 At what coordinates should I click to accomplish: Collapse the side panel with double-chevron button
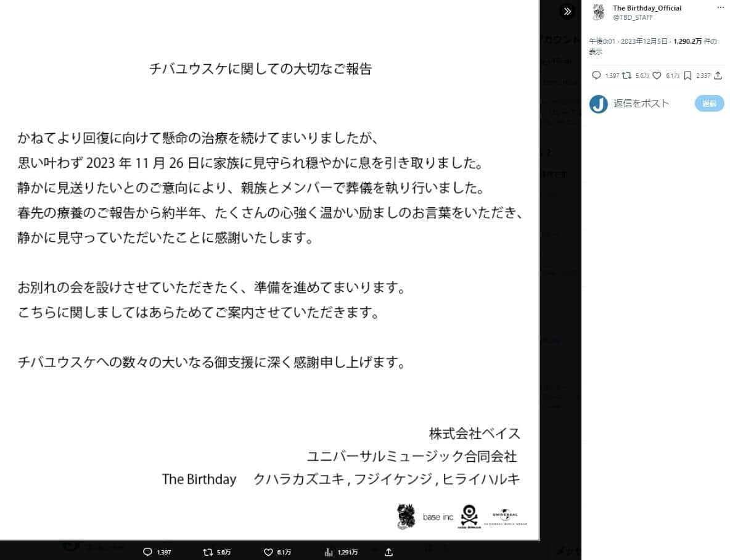coord(567,11)
